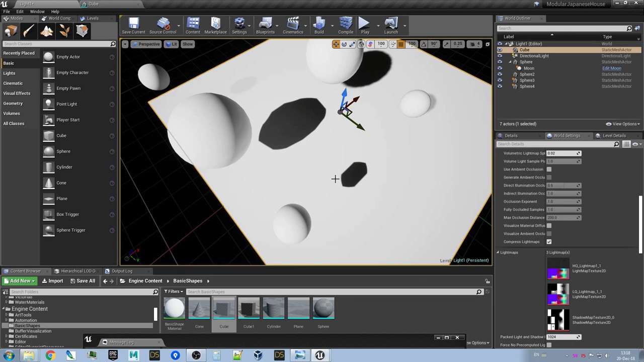The height and width of the screenshot is (362, 644).
Task: Click Max Occlusion Distance value slider
Action: [563, 218]
